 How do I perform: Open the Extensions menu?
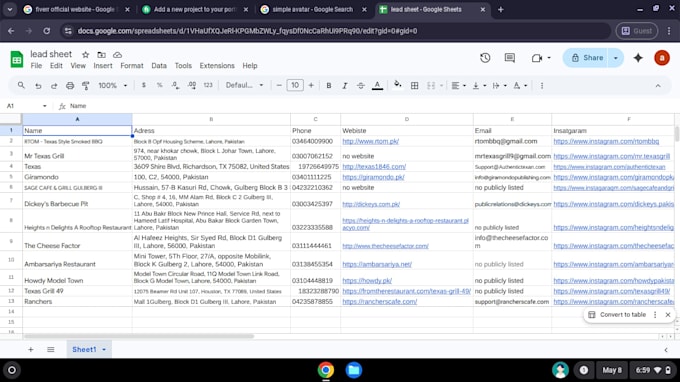point(217,66)
